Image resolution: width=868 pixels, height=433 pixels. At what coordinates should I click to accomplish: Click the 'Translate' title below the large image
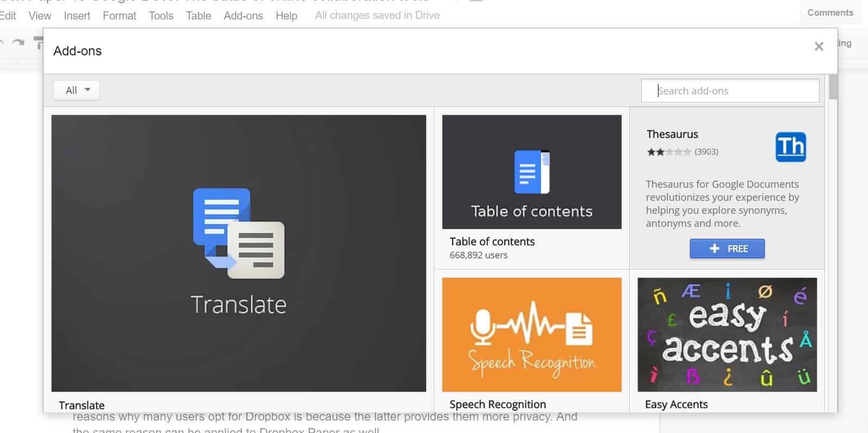click(x=82, y=405)
